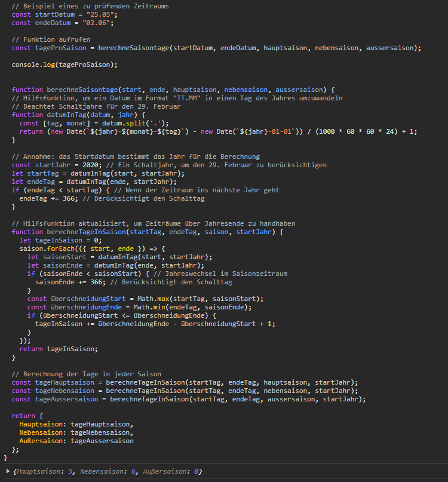
Task: Click the console output {Hauptsaison: 5, Nebensaison: 6, Außersaison: 0}
Action: 108,471
